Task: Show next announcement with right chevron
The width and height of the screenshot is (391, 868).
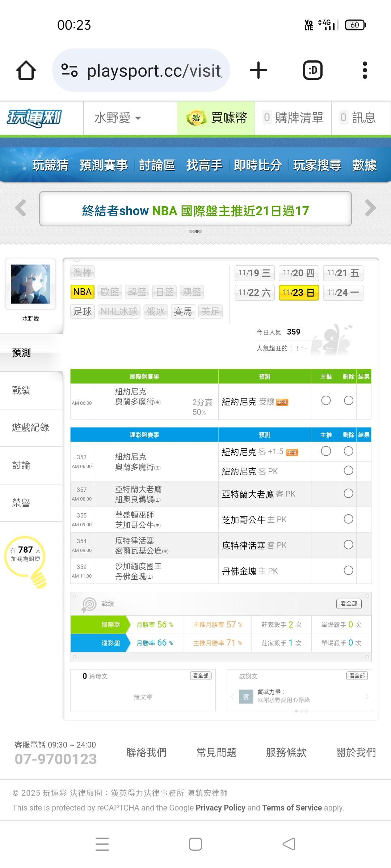Action: click(x=370, y=208)
